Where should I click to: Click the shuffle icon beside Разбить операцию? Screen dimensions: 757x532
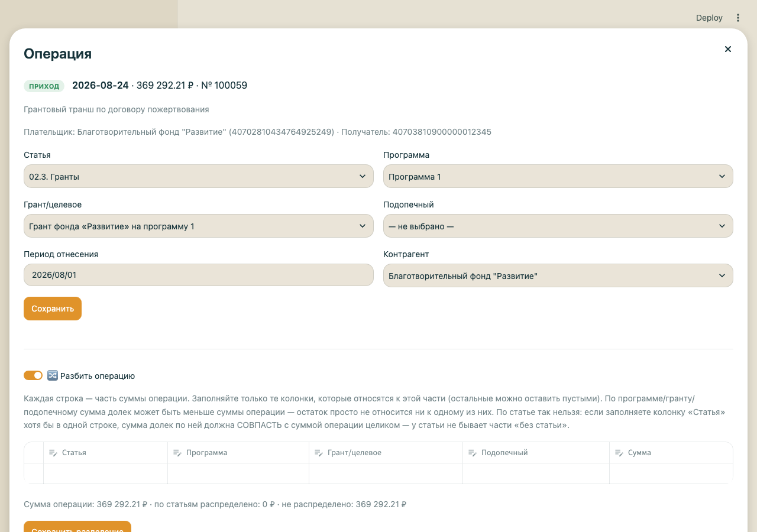52,375
